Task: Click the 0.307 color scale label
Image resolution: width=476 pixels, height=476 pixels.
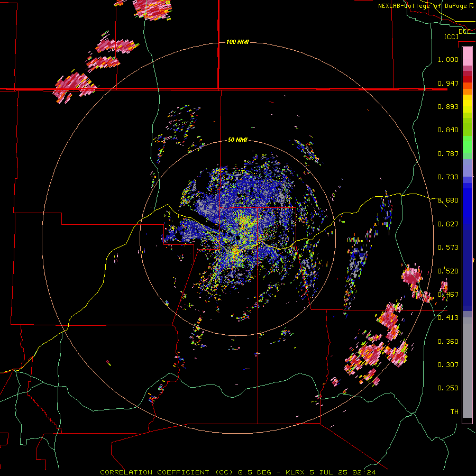Action: [x=448, y=365]
